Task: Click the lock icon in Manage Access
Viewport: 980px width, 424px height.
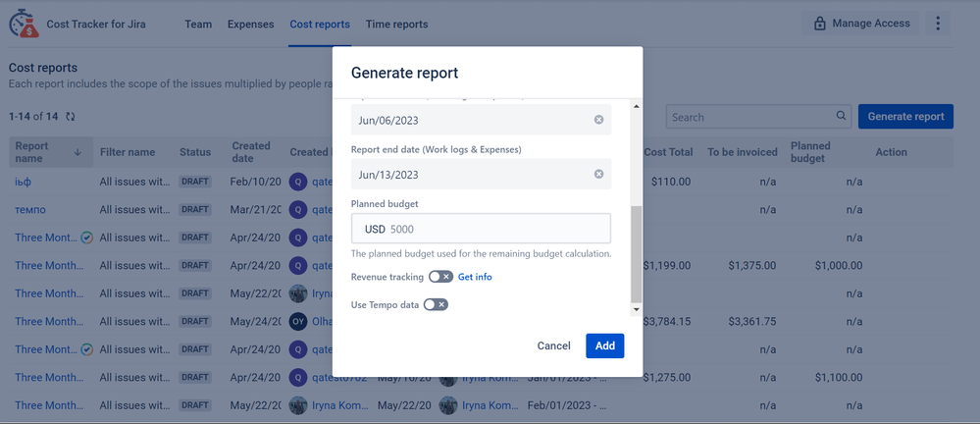Action: (x=819, y=24)
